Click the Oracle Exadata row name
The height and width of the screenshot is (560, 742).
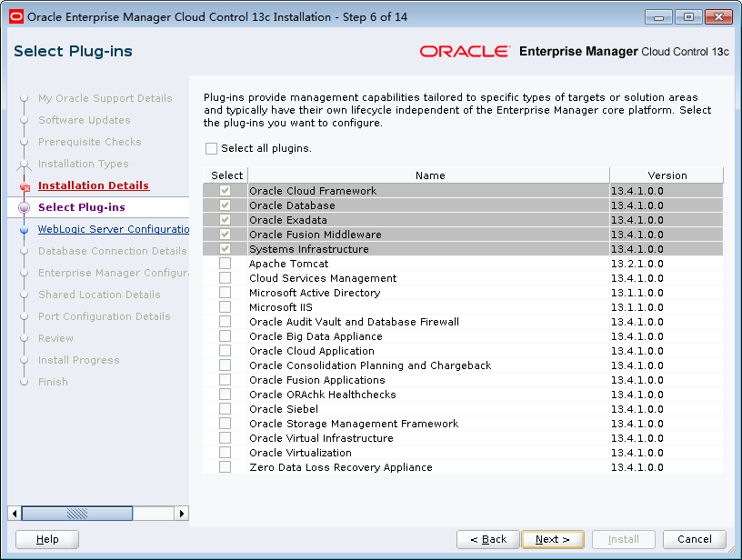[287, 220]
